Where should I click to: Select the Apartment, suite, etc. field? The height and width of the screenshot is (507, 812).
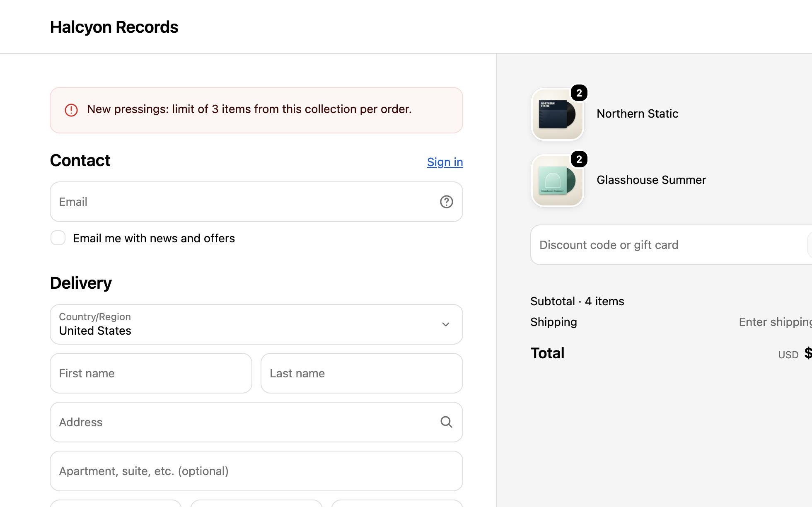pos(256,471)
